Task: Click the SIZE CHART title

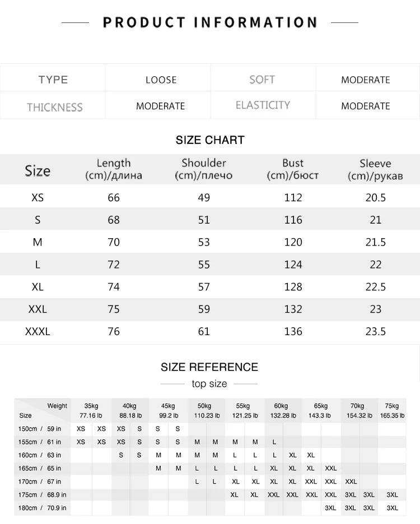Action: click(x=210, y=140)
